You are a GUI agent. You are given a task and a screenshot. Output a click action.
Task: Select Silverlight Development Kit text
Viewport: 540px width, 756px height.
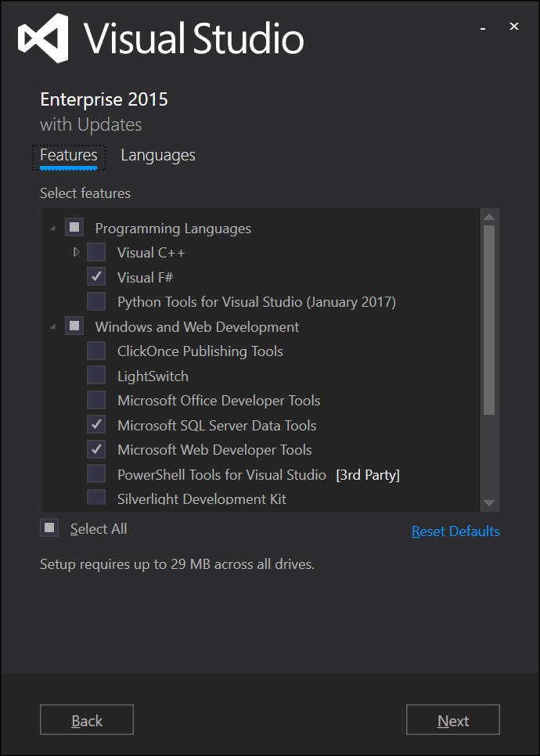coord(202,499)
